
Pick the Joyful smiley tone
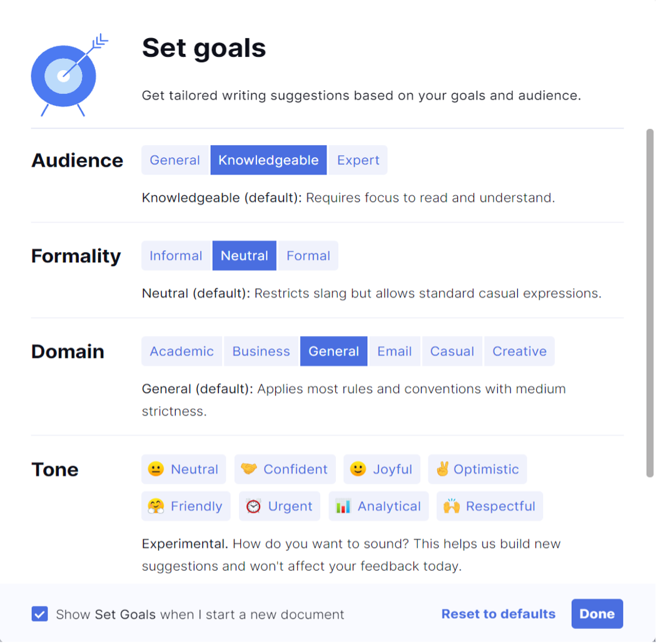coord(382,470)
